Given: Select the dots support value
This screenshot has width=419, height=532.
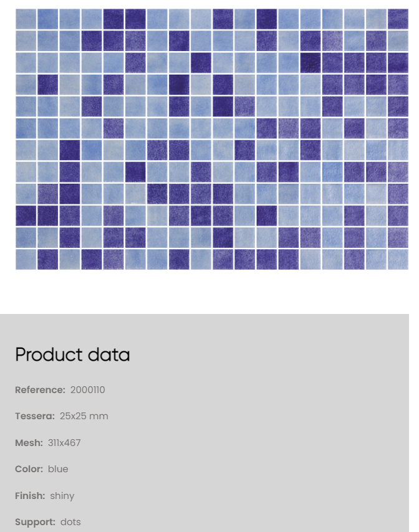Looking at the screenshot, I should click(x=70, y=522).
